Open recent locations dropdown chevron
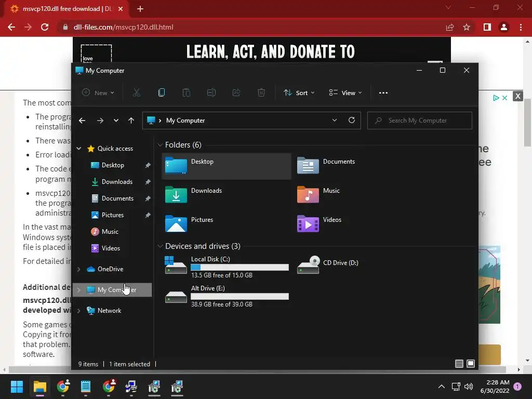532x399 pixels. tap(116, 121)
